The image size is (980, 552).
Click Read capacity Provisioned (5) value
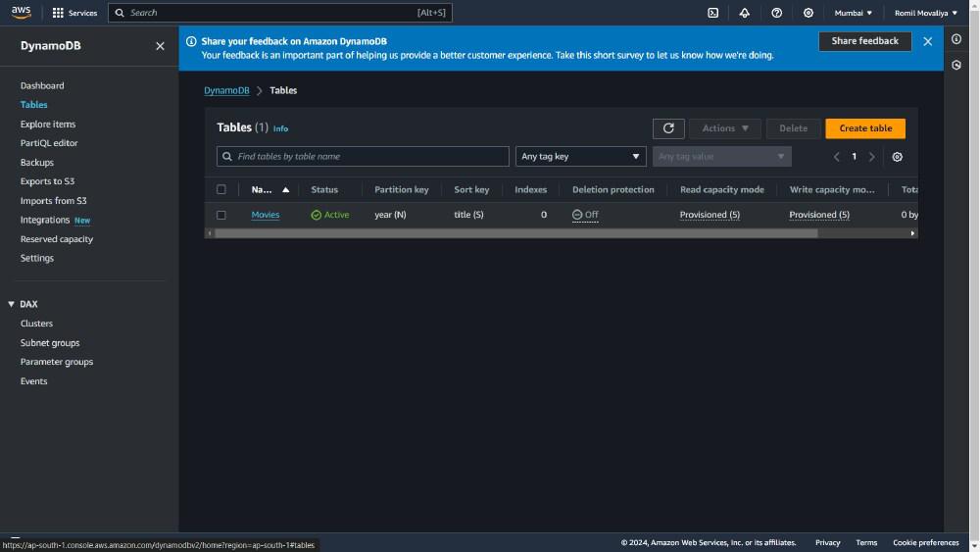point(710,215)
